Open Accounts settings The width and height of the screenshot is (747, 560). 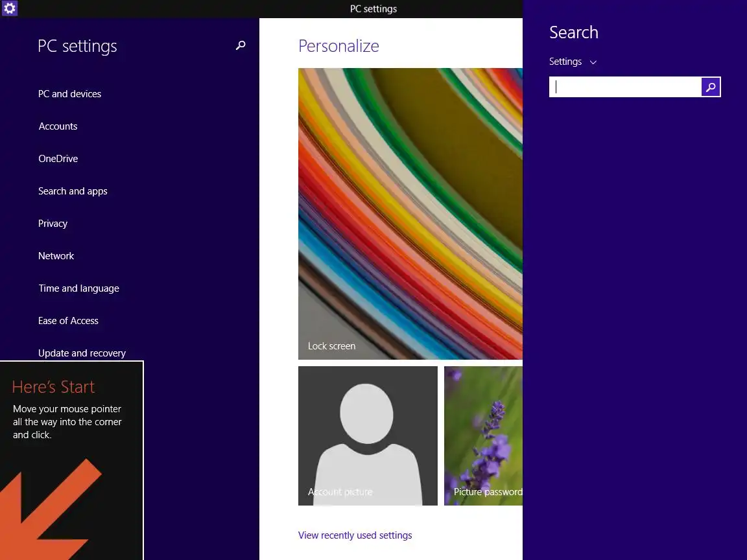pyautogui.click(x=58, y=126)
